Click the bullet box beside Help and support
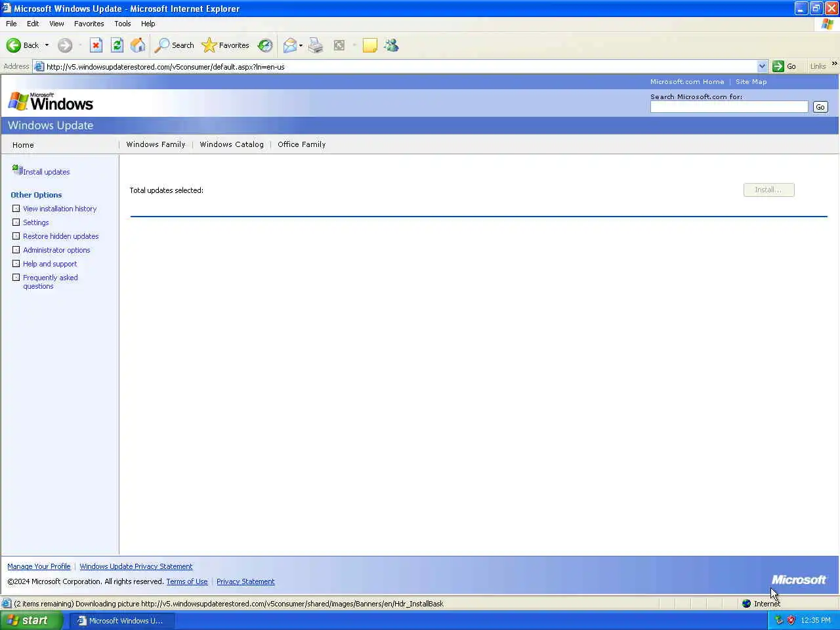 pos(16,264)
